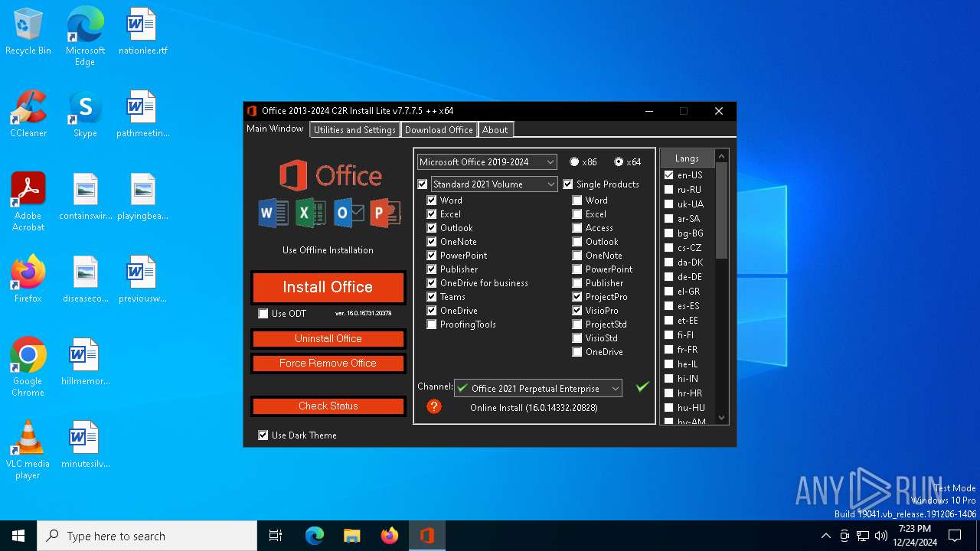Check the fr-FR language checkbox
The width and height of the screenshot is (980, 551).
[x=668, y=350]
